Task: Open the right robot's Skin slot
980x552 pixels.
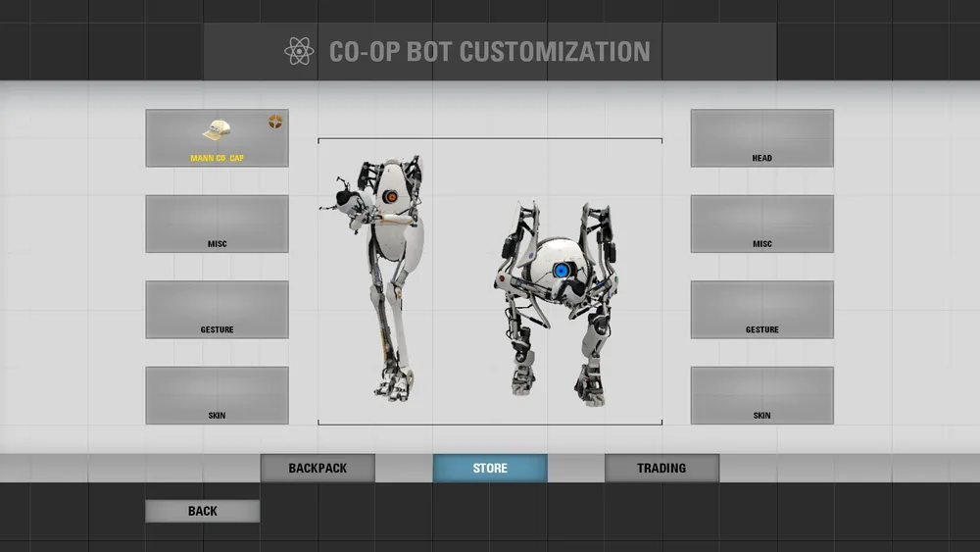Action: 761,395
